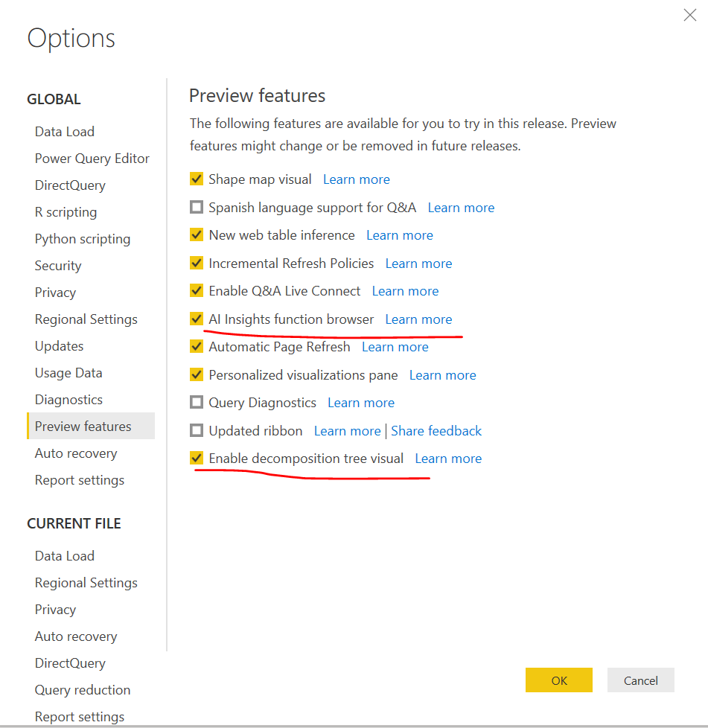
Task: Enable the Updated ribbon checkbox
Action: coord(197,431)
